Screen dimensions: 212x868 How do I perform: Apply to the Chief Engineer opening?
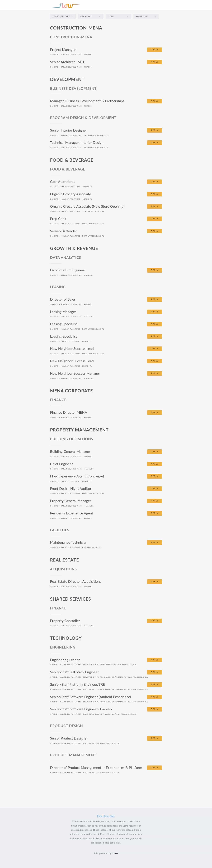(x=154, y=464)
